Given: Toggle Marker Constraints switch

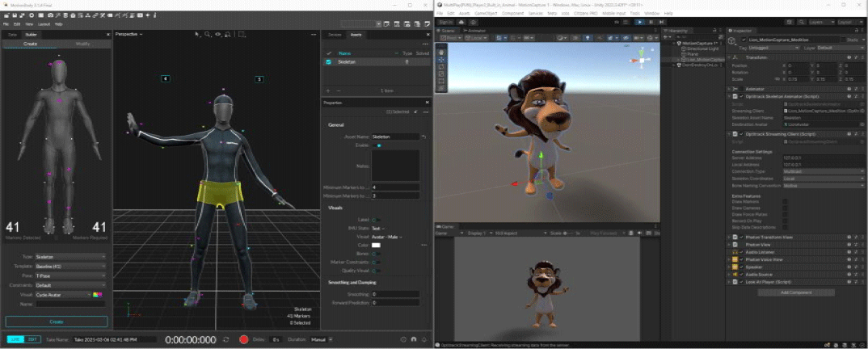Looking at the screenshot, I should point(376,263).
